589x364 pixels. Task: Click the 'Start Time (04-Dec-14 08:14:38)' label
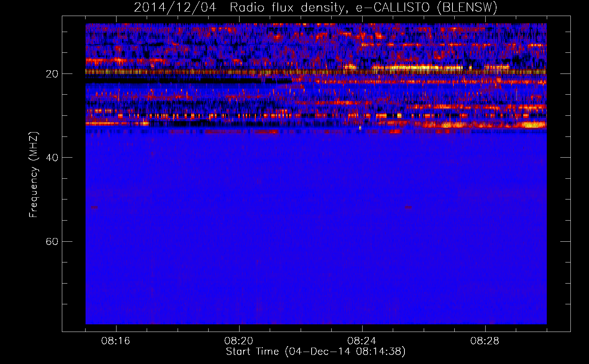[316, 352]
